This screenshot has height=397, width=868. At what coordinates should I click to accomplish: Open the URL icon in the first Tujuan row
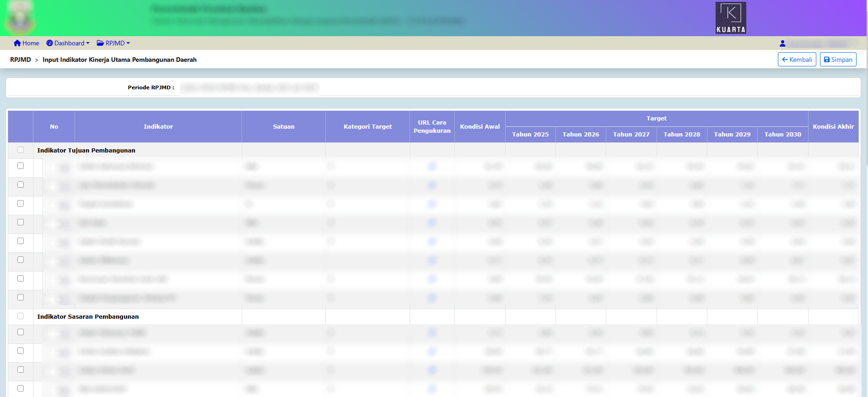pos(432,167)
